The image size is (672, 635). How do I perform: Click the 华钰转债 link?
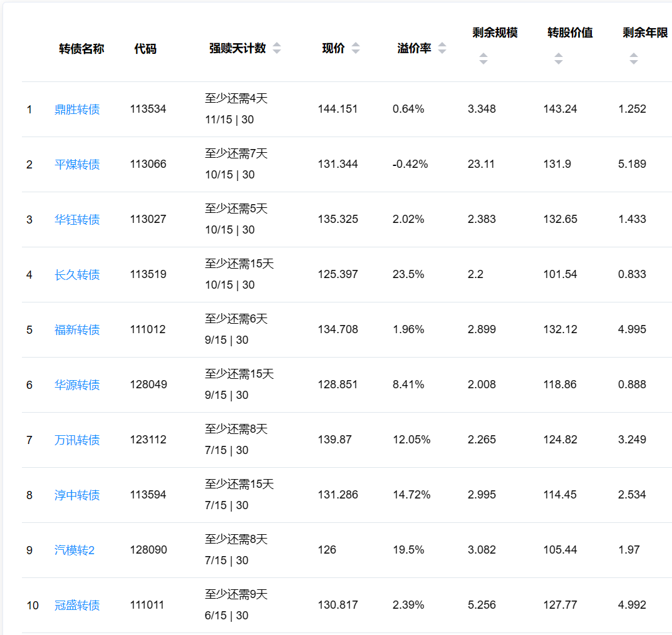click(77, 220)
